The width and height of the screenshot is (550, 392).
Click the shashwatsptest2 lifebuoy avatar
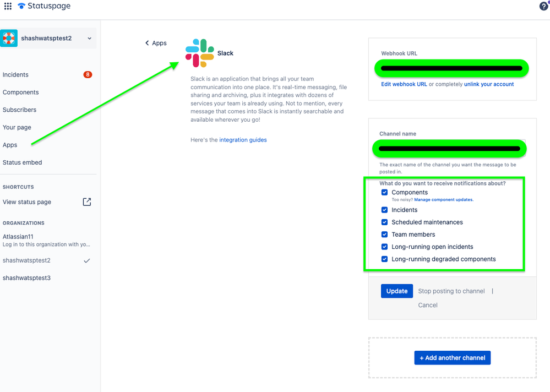9,38
